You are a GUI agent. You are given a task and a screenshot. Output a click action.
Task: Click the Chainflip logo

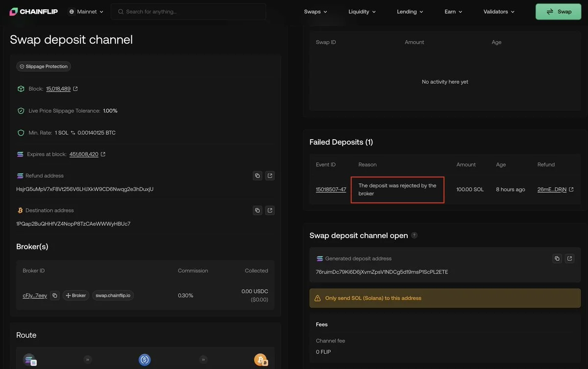(34, 11)
